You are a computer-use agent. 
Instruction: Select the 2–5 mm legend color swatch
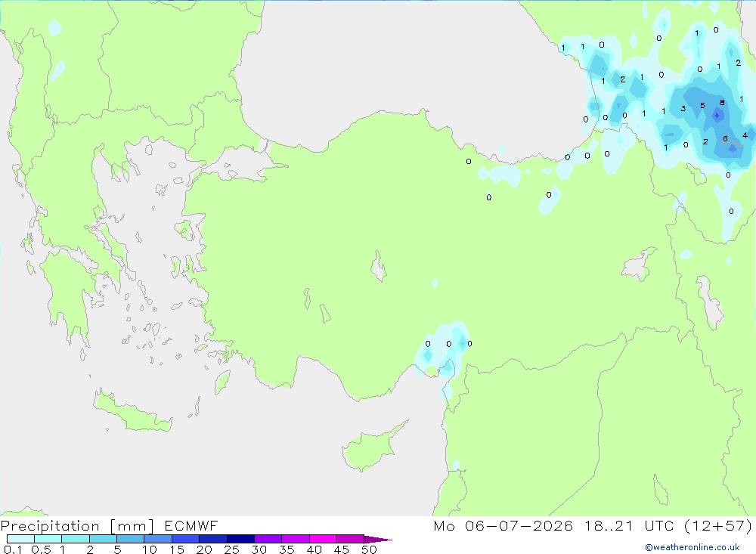tap(103, 539)
